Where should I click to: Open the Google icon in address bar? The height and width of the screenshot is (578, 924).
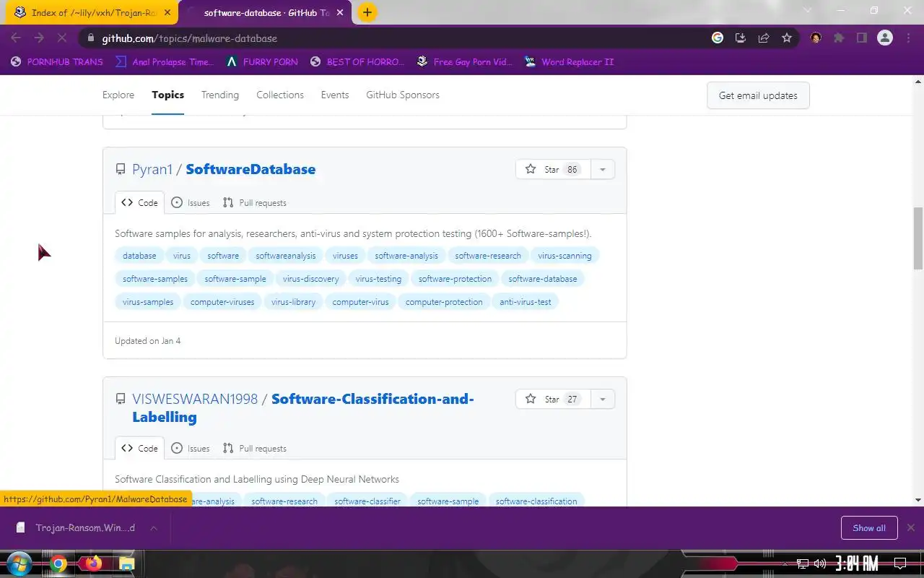pos(718,38)
